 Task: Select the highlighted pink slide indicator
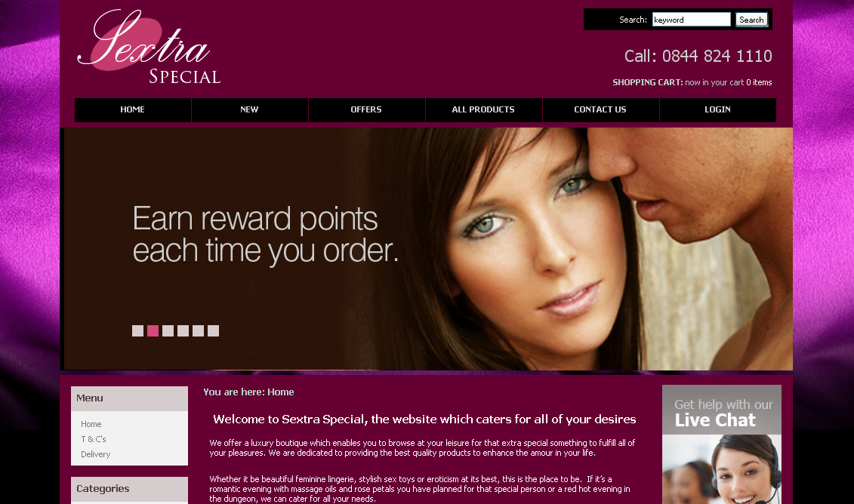[x=153, y=330]
